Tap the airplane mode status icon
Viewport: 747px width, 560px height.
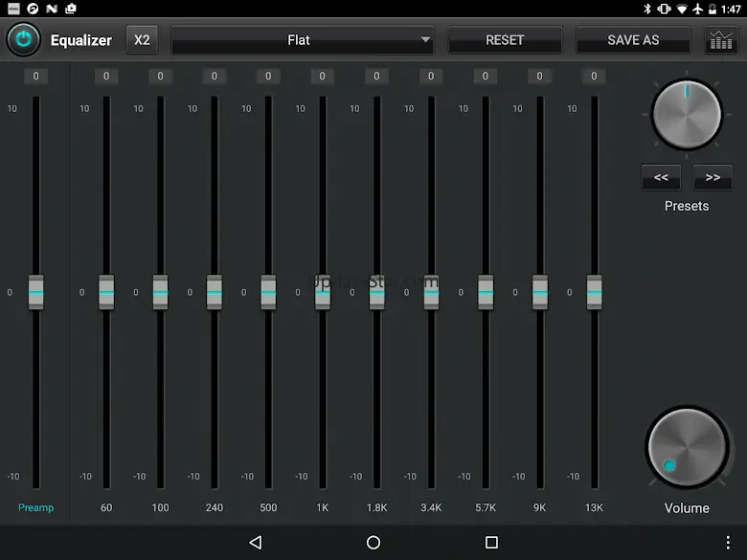(698, 9)
